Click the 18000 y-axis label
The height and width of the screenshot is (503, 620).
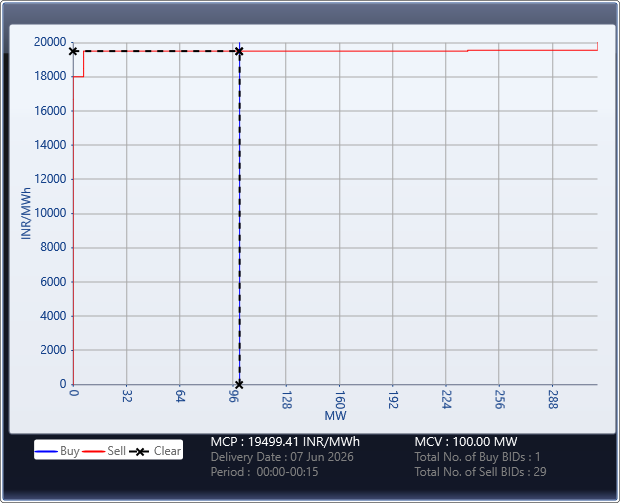(50, 76)
